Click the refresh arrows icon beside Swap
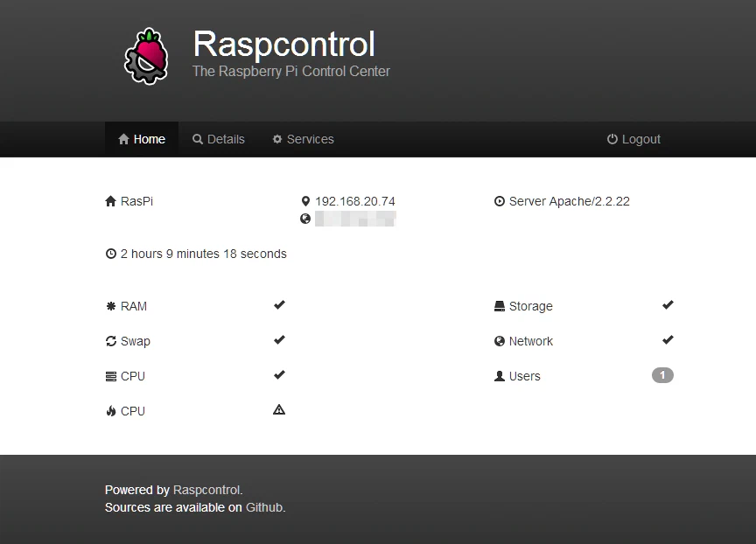 click(x=111, y=341)
